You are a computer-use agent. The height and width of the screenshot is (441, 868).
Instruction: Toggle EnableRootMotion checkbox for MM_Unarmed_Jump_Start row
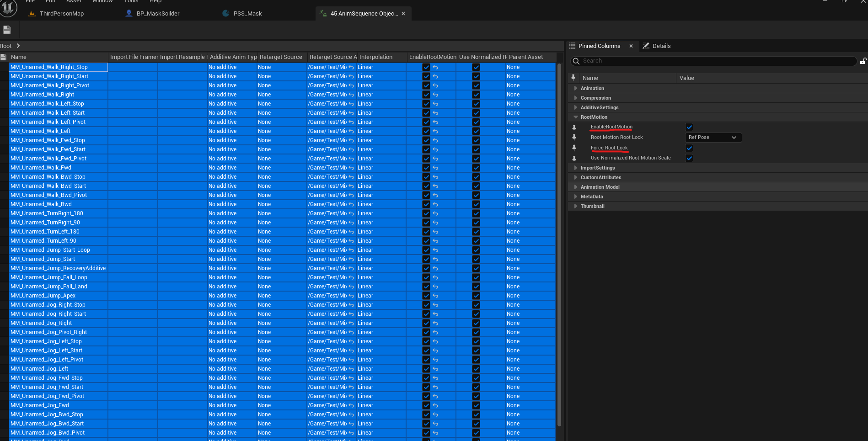tap(426, 259)
